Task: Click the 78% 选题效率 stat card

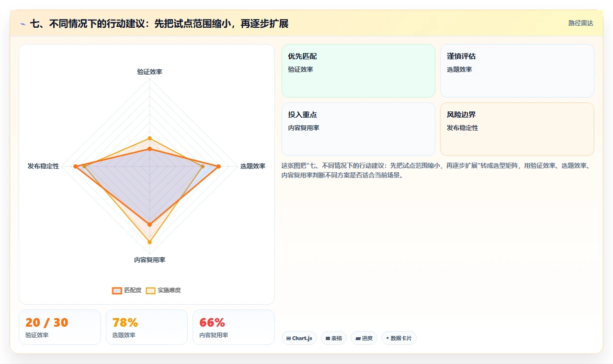Action: point(147,327)
